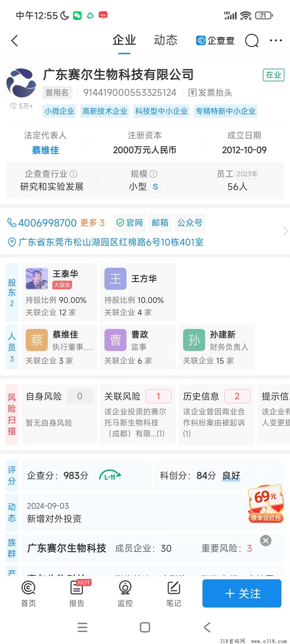Select the 高新技术企业 tag
Viewport: 290px width, 644px height.
click(105, 111)
